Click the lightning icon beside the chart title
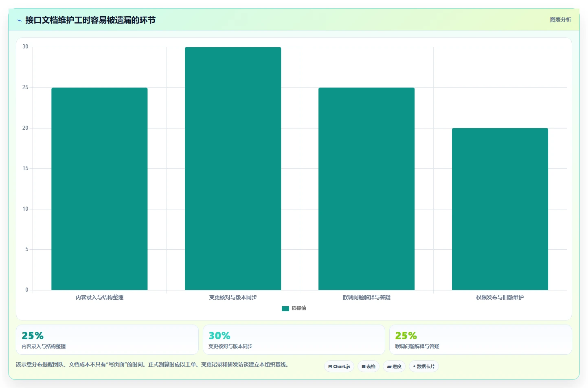 [19, 20]
